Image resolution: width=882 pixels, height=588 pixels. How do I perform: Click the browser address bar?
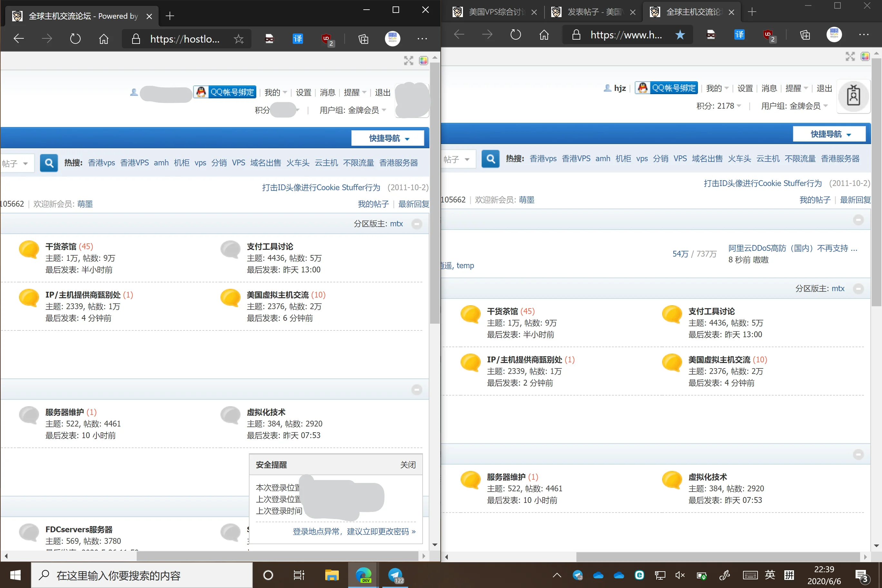(x=186, y=39)
